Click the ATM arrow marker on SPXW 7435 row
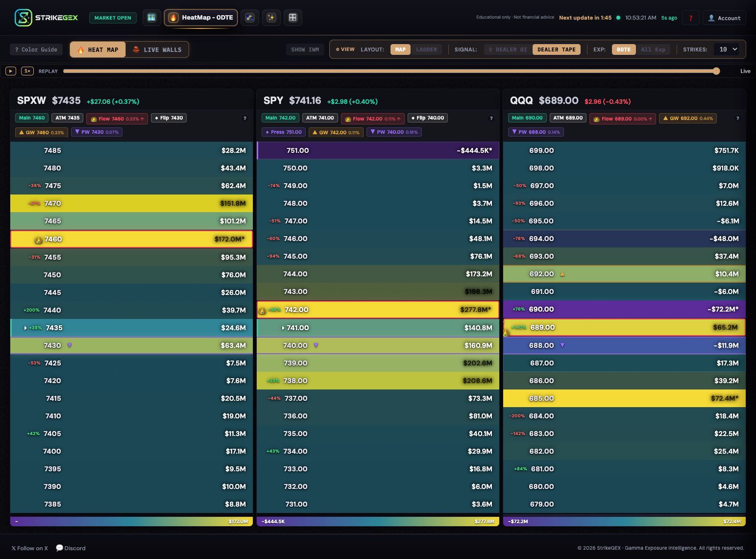756x559 pixels. [x=25, y=328]
